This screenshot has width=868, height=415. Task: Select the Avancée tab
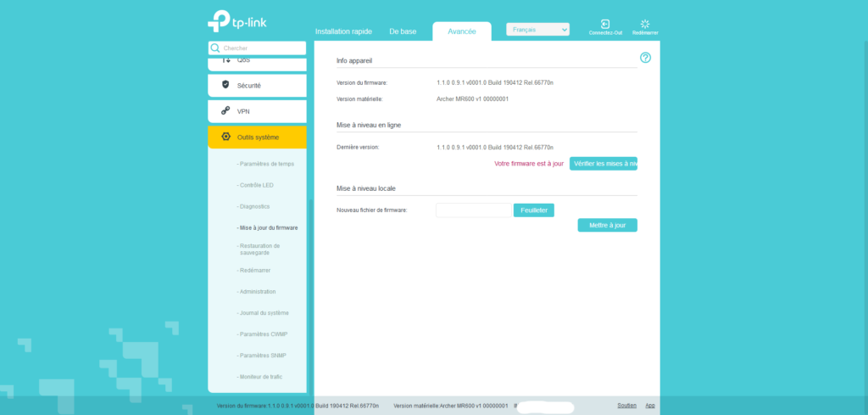coord(461,31)
